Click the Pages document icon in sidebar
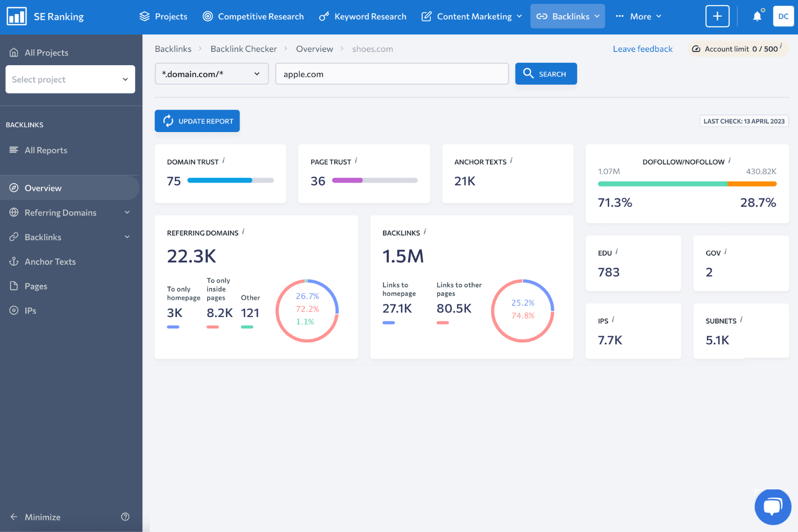The width and height of the screenshot is (798, 532). pos(14,286)
